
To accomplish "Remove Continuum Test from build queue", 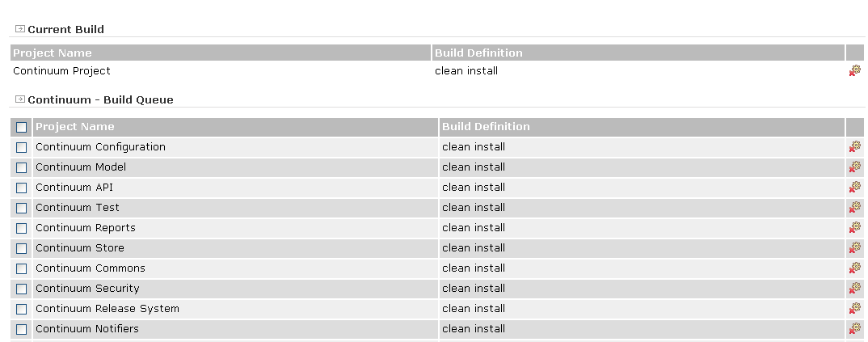I will point(854,208).
